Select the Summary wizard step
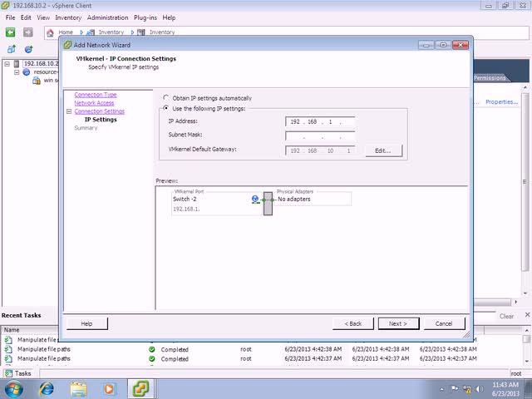The image size is (532, 399). [x=86, y=128]
